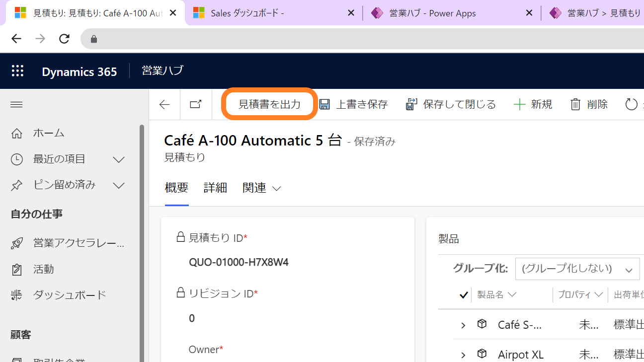Click 保存して閉じる command

451,104
